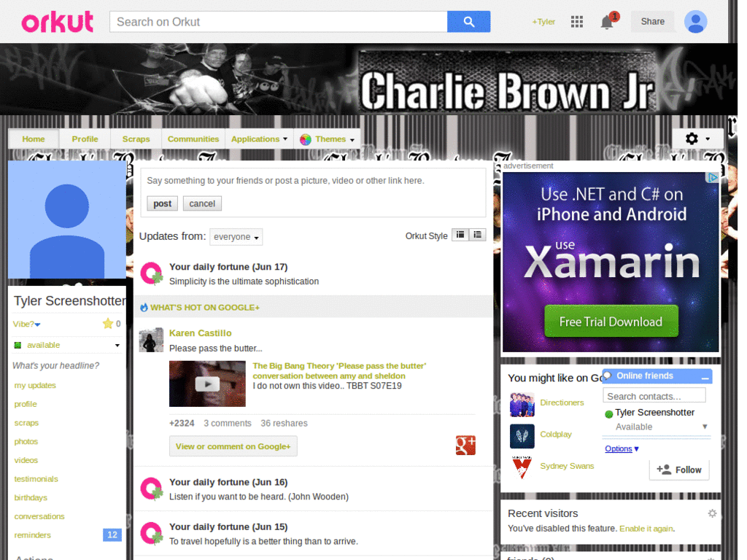Image resolution: width=747 pixels, height=560 pixels.
Task: Click the vibe star icon
Action: point(108,324)
